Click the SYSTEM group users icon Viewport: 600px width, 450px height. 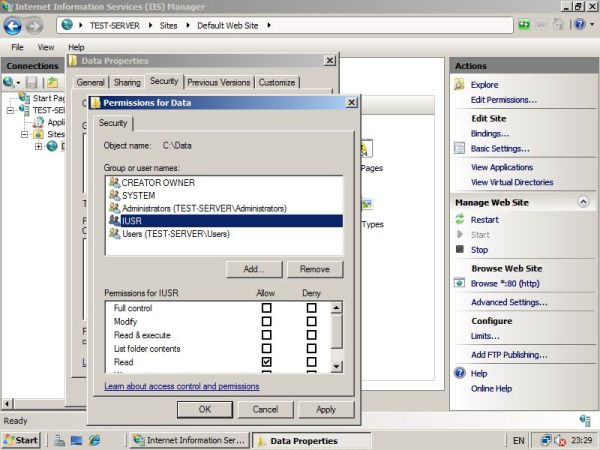[x=114, y=195]
